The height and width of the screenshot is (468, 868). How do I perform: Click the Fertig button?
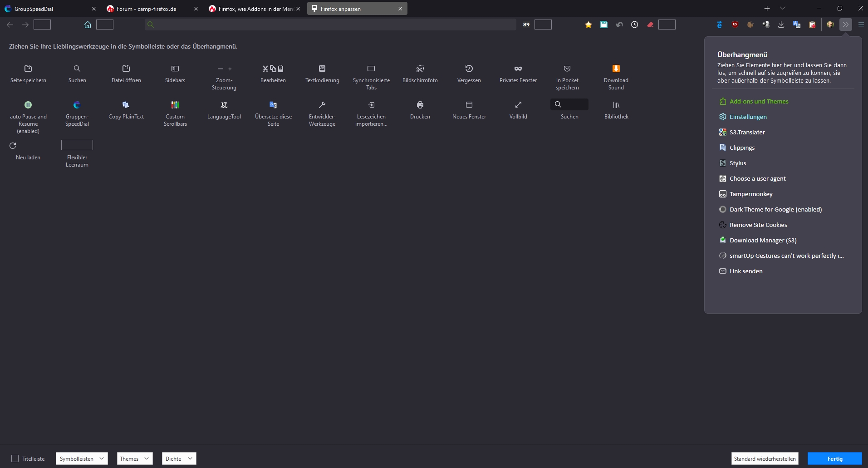[x=834, y=458]
